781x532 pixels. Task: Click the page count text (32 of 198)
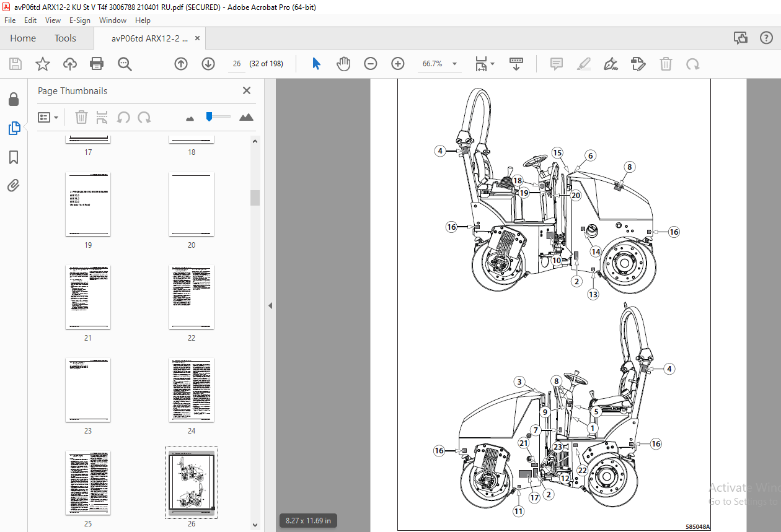(x=266, y=63)
